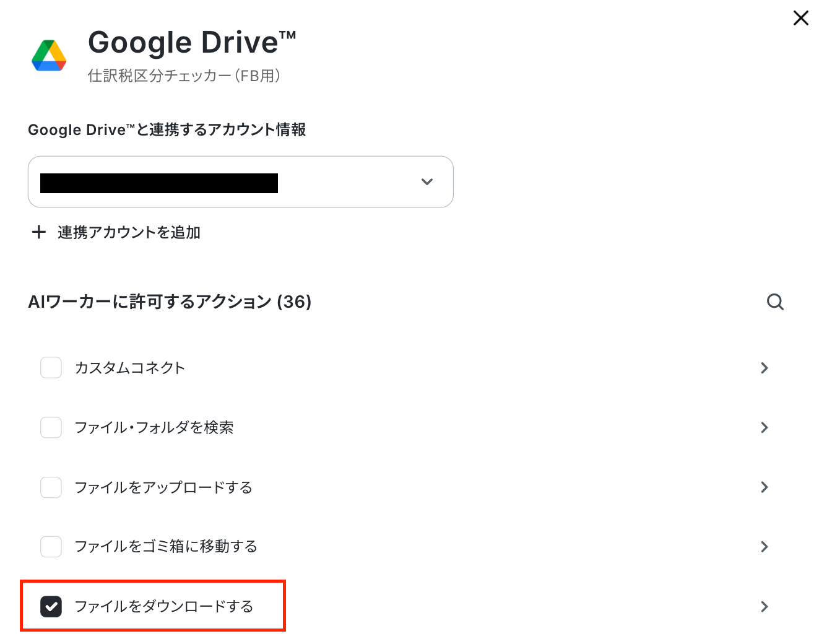Expand ファイルをダウンロードする row chevron
Image resolution: width=827 pixels, height=644 pixels.
pyautogui.click(x=764, y=607)
